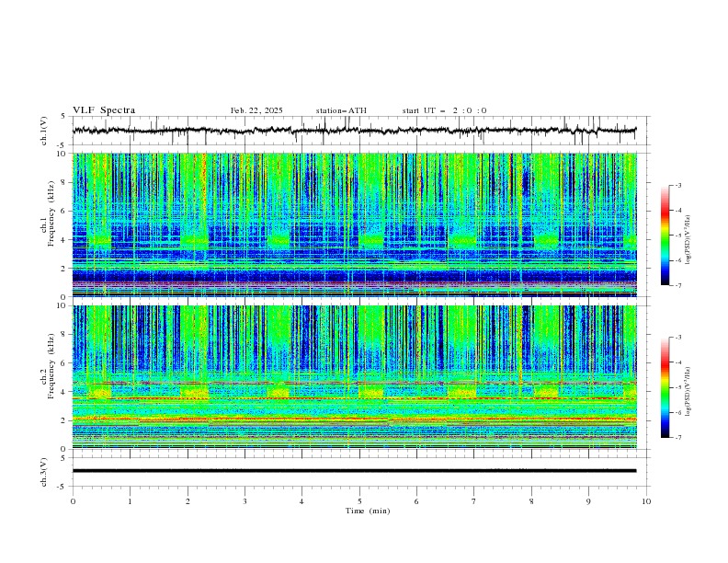Click the ch.2 color bar "-3" tick label
The width and height of the screenshot is (728, 563).
(x=677, y=338)
